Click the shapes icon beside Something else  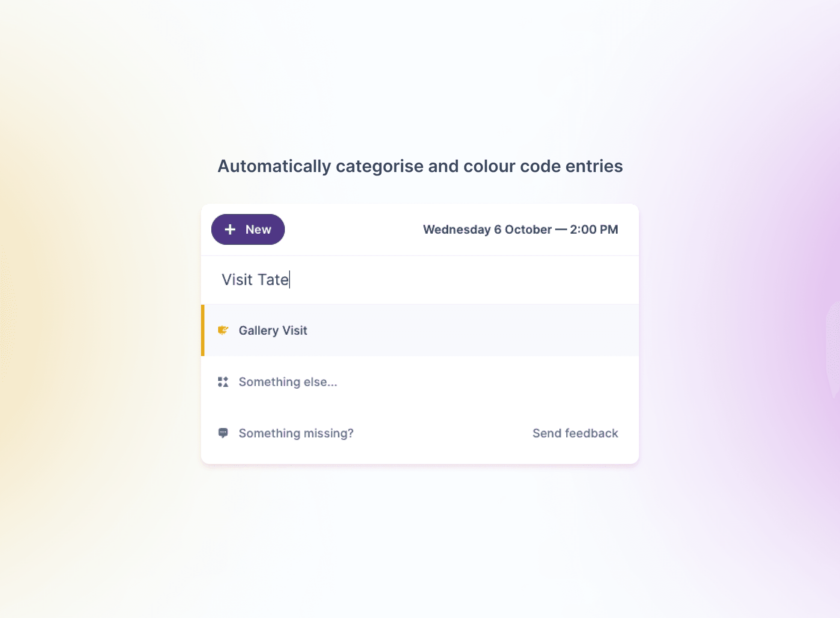click(223, 382)
